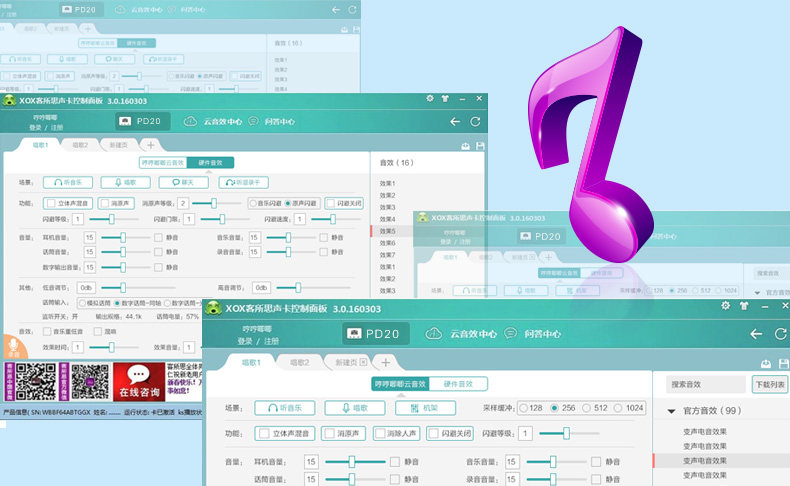Viewport: 790px width, 486px height.
Task: Close the 新建页 tab with its x
Action: click(364, 362)
